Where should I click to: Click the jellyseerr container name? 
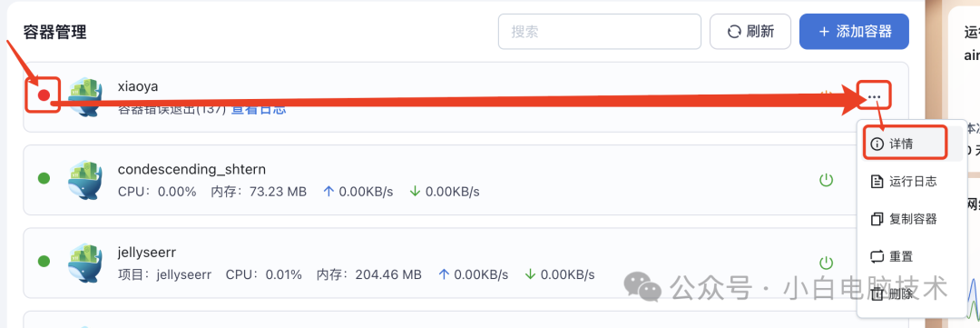[147, 253]
